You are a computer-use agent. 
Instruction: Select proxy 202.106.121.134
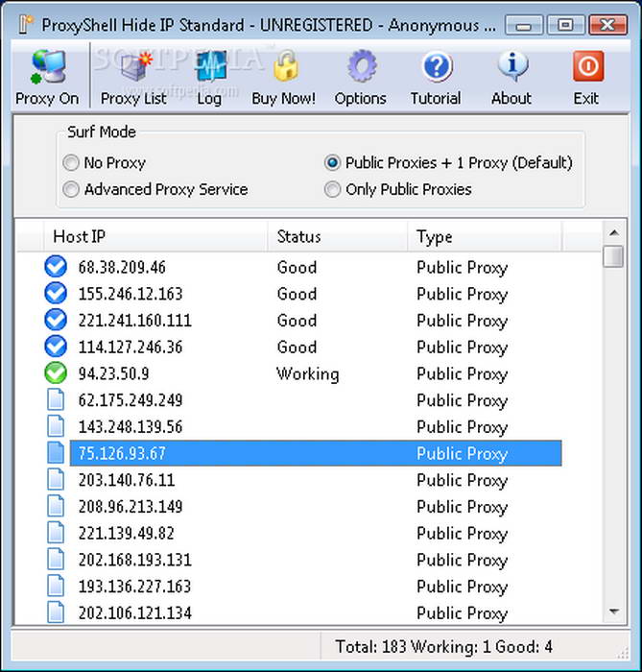tap(135, 612)
